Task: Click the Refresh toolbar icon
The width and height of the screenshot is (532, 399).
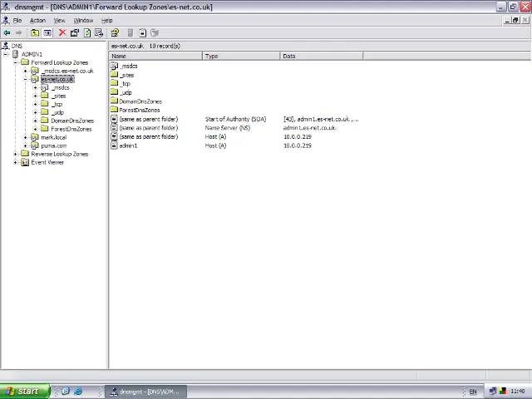Action: coord(87,33)
